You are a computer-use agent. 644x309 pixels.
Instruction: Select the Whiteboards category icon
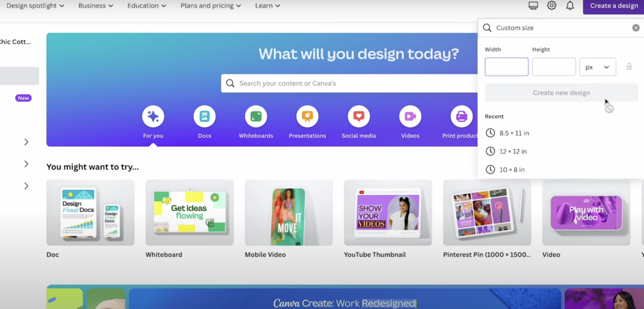(x=256, y=116)
